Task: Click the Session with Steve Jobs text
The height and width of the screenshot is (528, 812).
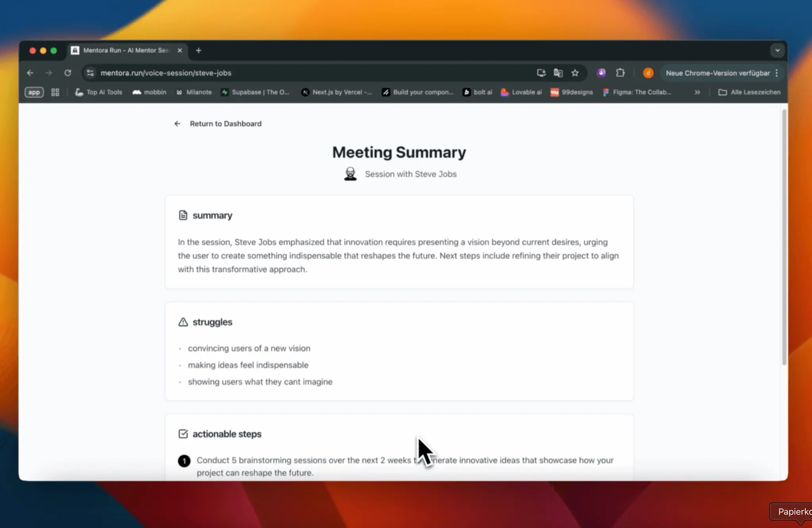Action: pyautogui.click(x=411, y=174)
